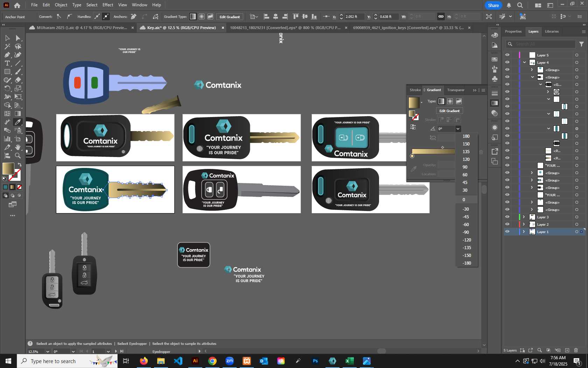Select the Selection tool
The height and width of the screenshot is (368, 588).
(x=7, y=38)
